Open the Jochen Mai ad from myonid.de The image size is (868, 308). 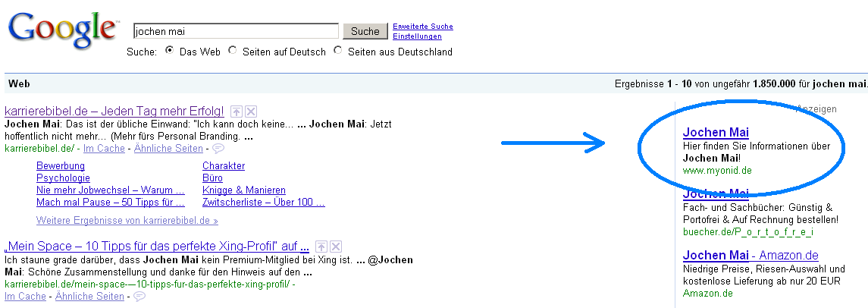point(716,133)
